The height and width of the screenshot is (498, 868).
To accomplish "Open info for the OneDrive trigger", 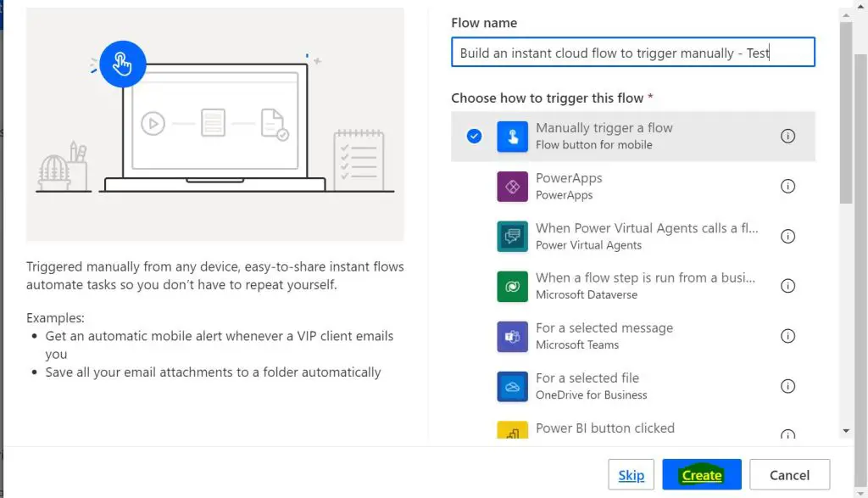I will point(787,386).
